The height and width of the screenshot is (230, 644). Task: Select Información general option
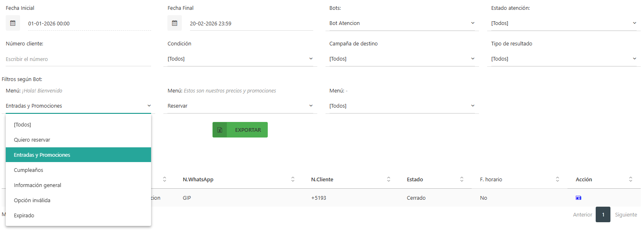[78, 185]
